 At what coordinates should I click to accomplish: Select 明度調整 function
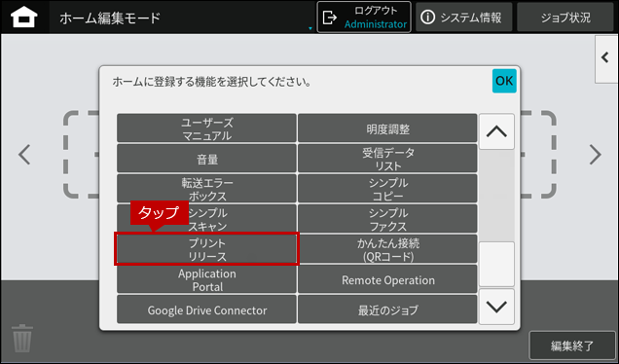pos(387,128)
